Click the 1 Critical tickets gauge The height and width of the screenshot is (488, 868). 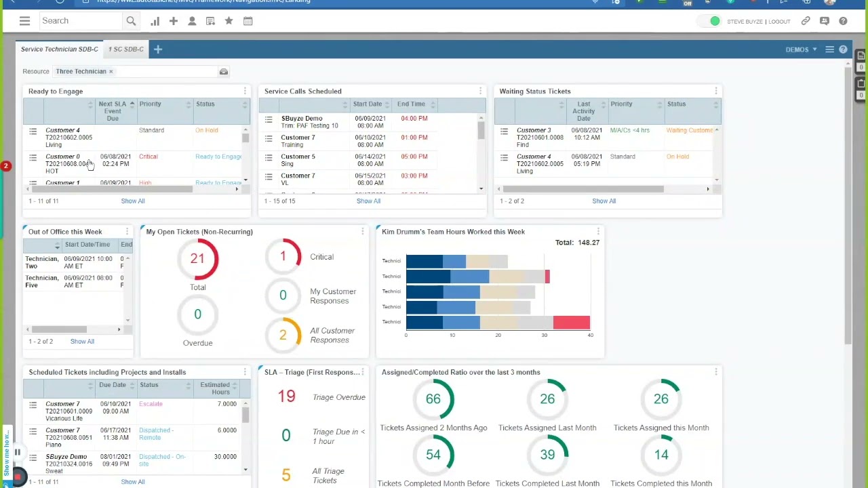(283, 257)
